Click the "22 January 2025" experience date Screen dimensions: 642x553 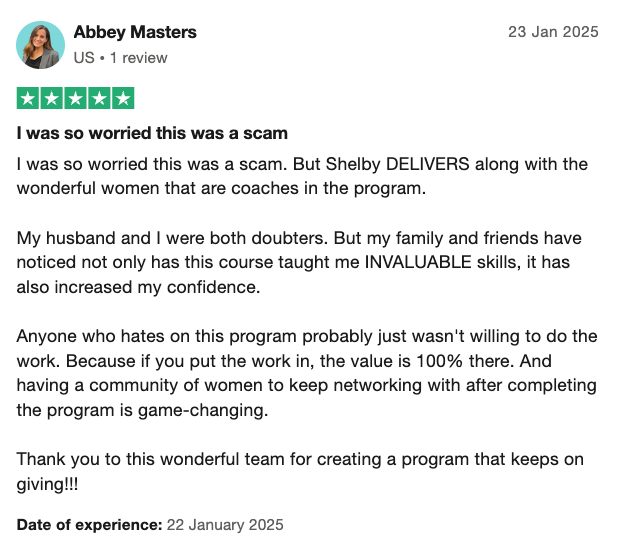225,525
